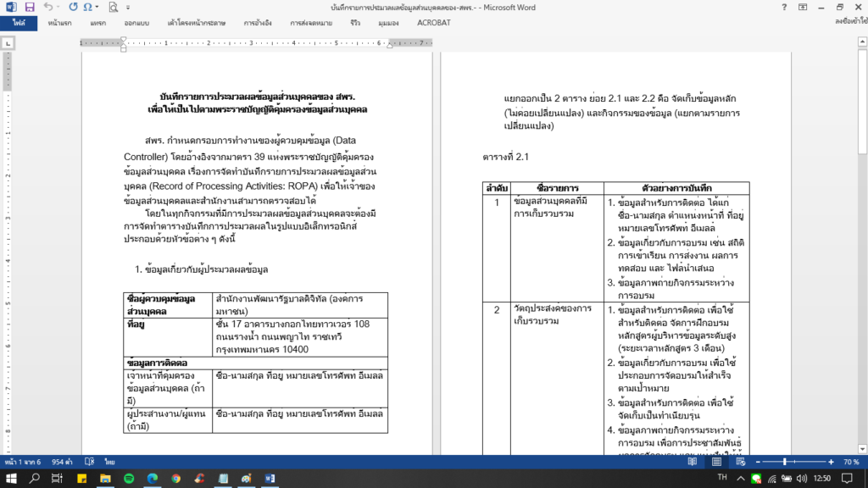
Task: Switch to the รีวิว (Review) tab
Action: (x=355, y=23)
